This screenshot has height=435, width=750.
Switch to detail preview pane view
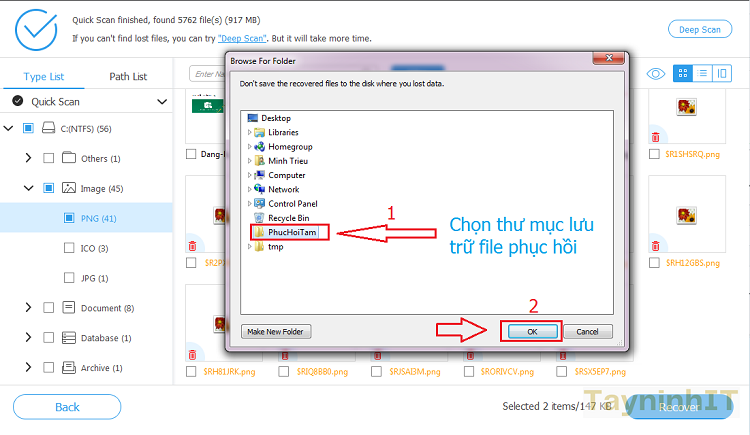point(721,73)
